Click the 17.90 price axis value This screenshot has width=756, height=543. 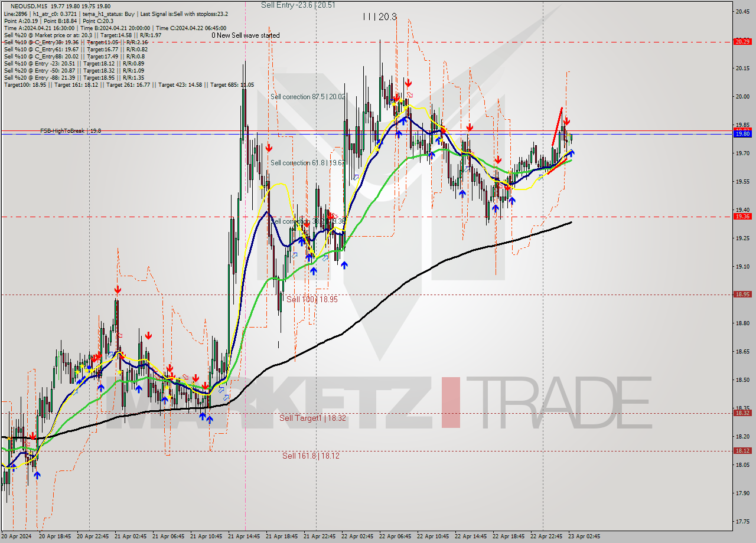click(742, 493)
